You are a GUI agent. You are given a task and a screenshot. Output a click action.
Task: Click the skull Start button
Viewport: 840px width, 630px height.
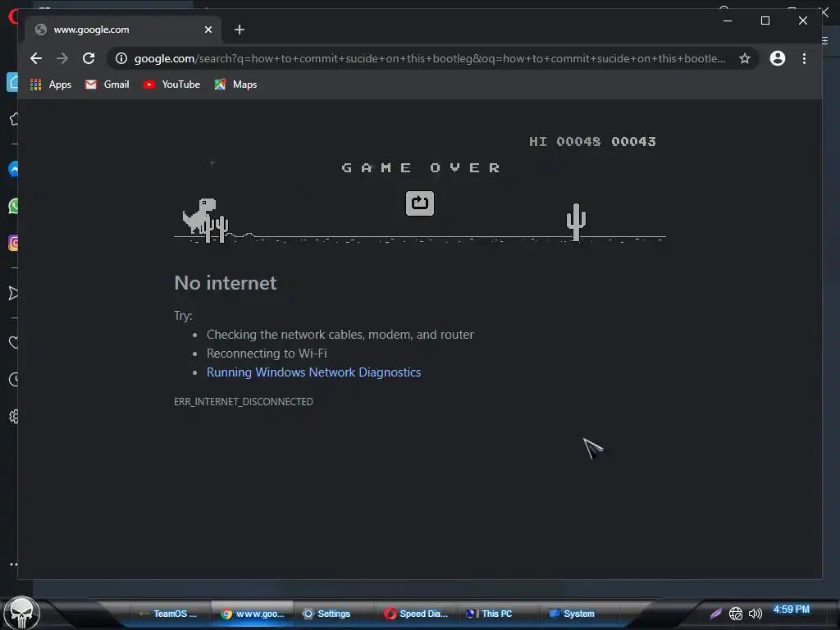[21, 613]
